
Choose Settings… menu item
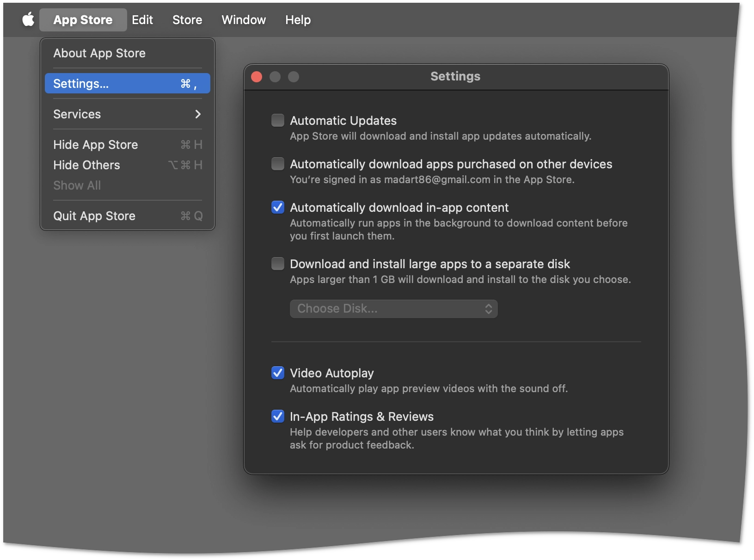coord(128,84)
